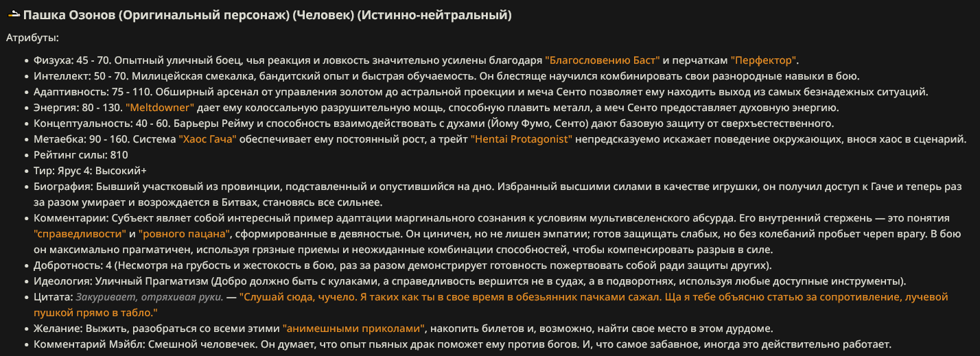
Task: Click the orange "анимешными приколами" text
Action: pyautogui.click(x=353, y=329)
